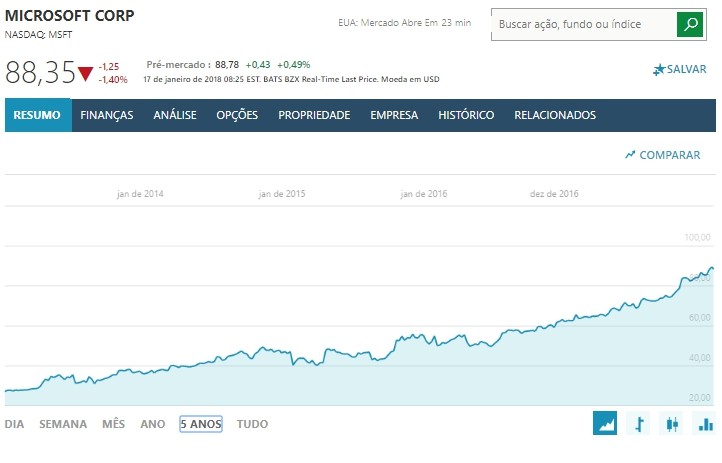Show the TUDO full history range

click(252, 424)
